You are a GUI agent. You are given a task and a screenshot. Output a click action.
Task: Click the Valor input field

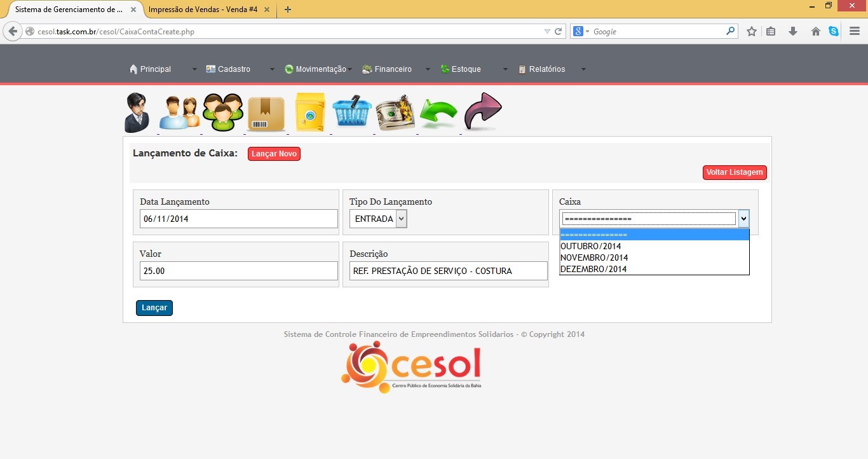(x=238, y=271)
